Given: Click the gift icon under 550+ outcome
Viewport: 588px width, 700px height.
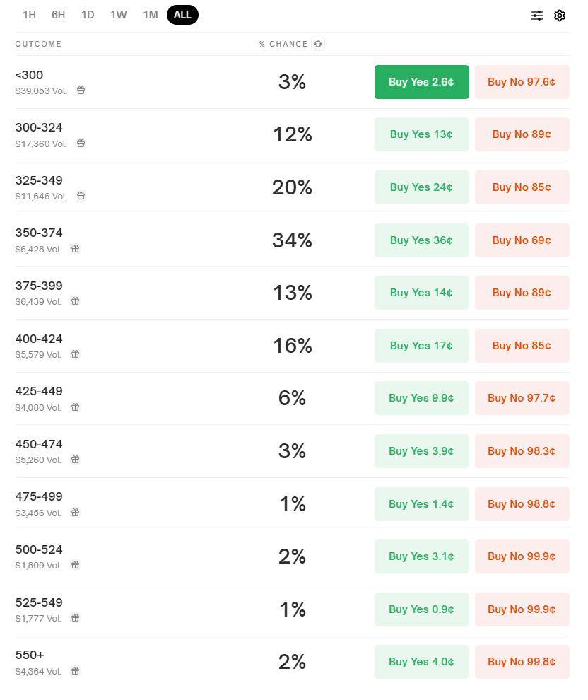Looking at the screenshot, I should point(76,671).
